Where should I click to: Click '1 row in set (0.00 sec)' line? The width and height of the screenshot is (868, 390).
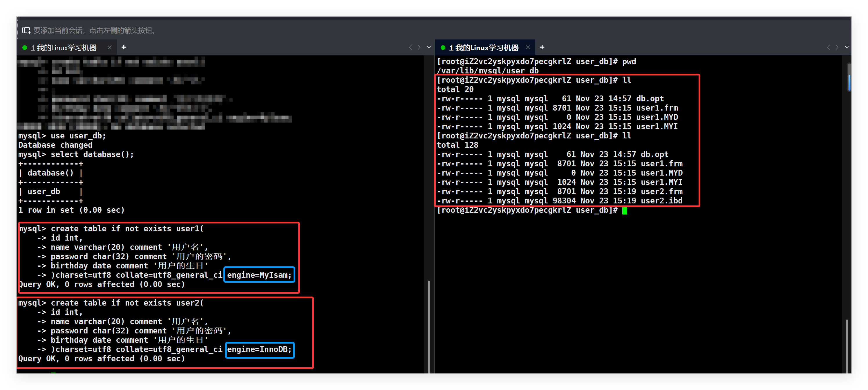pos(71,210)
